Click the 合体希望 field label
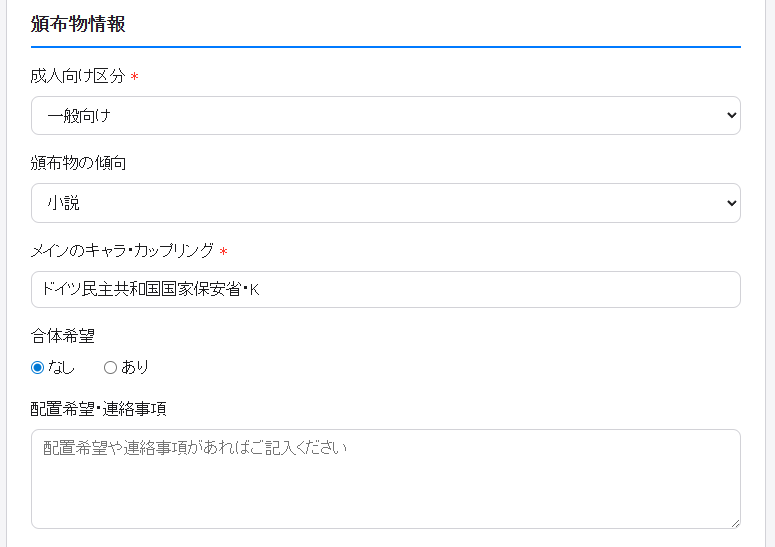Screen dimensions: 775x547 [62, 336]
